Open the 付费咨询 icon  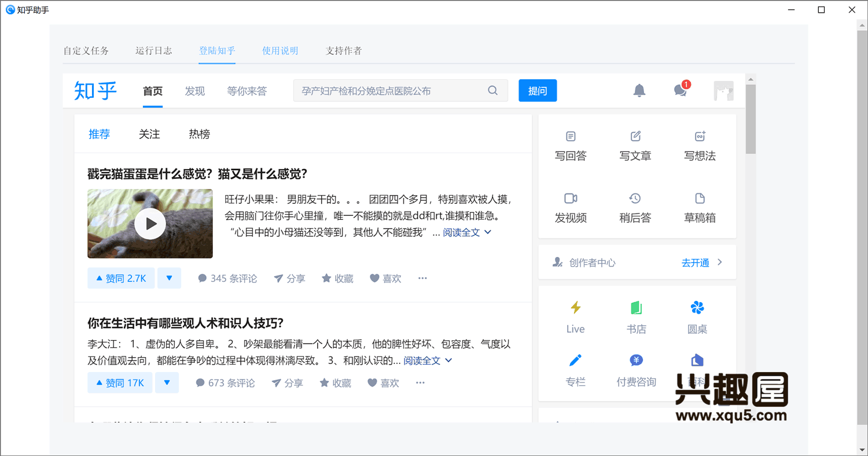(636, 361)
